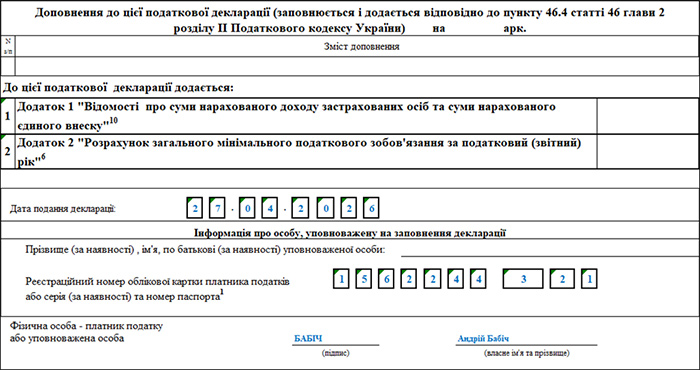Click last registration number cell containing 1
Image resolution: width=700 pixels, height=370 pixels.
589,279
